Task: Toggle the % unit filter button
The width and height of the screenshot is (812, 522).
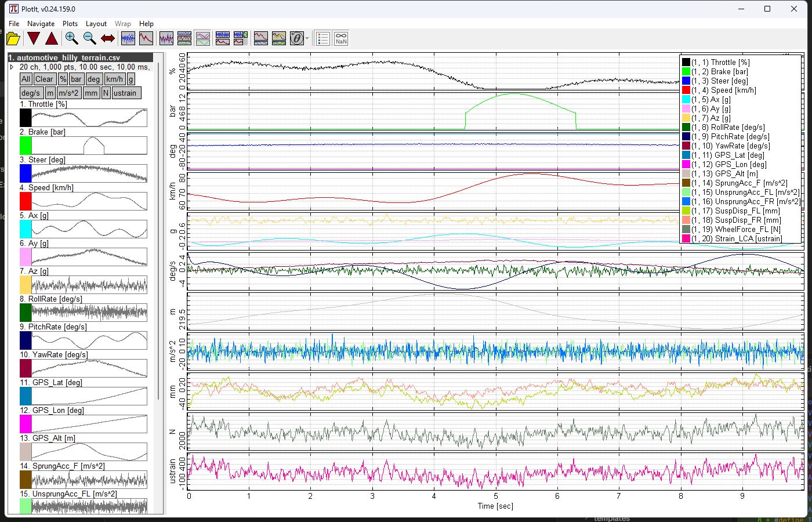Action: (x=63, y=79)
